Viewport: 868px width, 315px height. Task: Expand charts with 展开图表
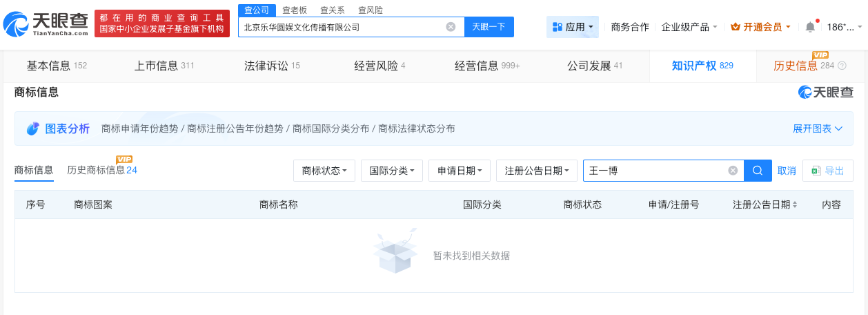tap(818, 128)
